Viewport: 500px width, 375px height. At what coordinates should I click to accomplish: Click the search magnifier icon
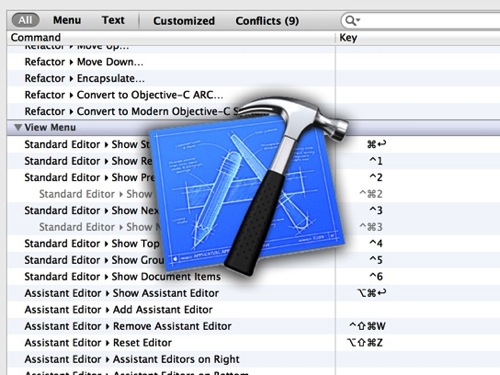[x=352, y=21]
